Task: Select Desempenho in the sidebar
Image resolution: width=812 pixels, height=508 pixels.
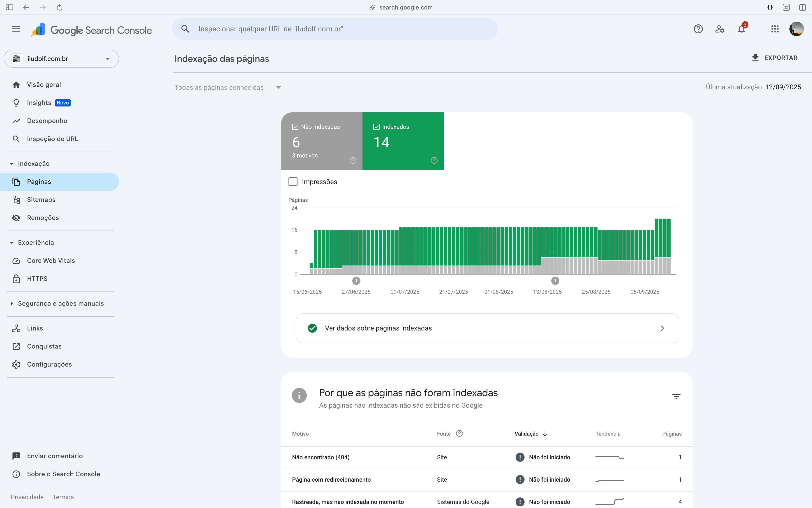Action: coord(47,121)
